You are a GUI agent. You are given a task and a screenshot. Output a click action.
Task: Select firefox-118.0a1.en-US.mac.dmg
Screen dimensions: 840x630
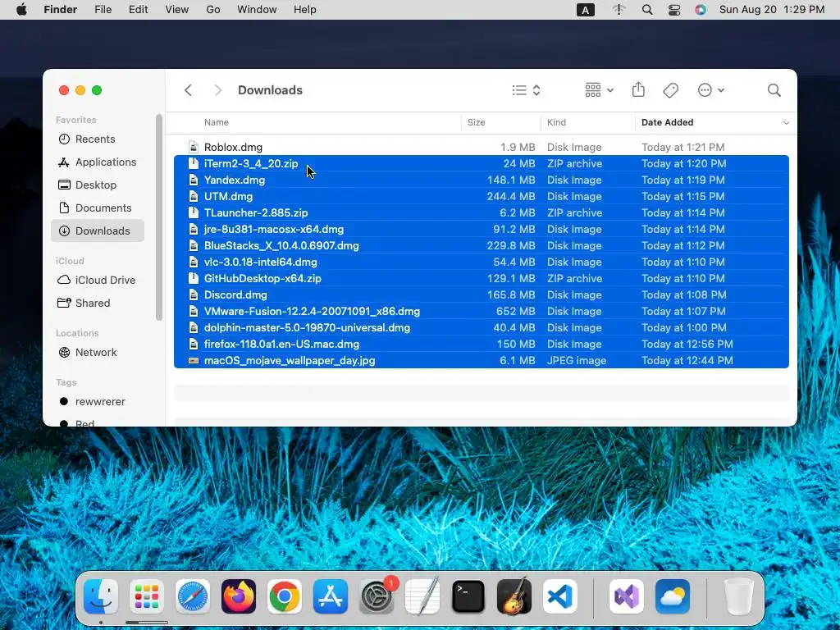pos(481,345)
